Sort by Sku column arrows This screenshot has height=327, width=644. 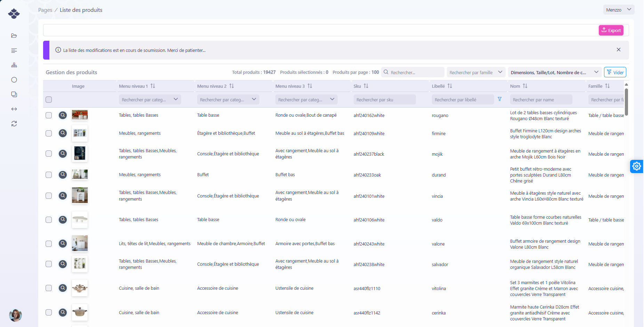(366, 86)
